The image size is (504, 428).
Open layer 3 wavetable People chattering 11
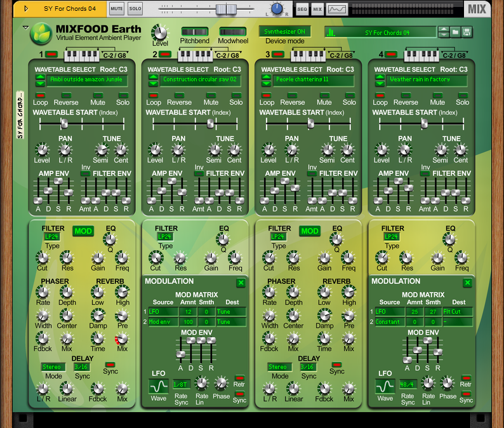[314, 79]
